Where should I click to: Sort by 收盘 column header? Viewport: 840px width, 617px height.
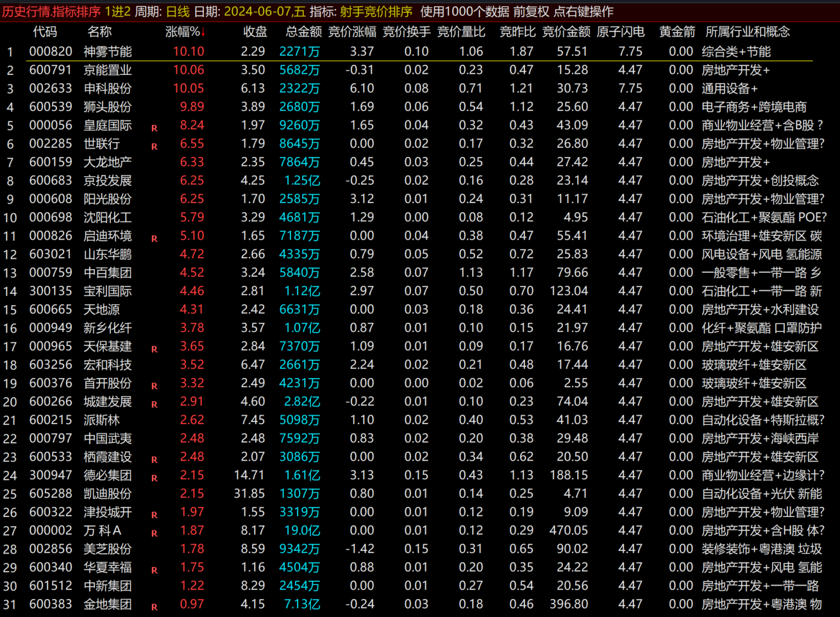255,31
